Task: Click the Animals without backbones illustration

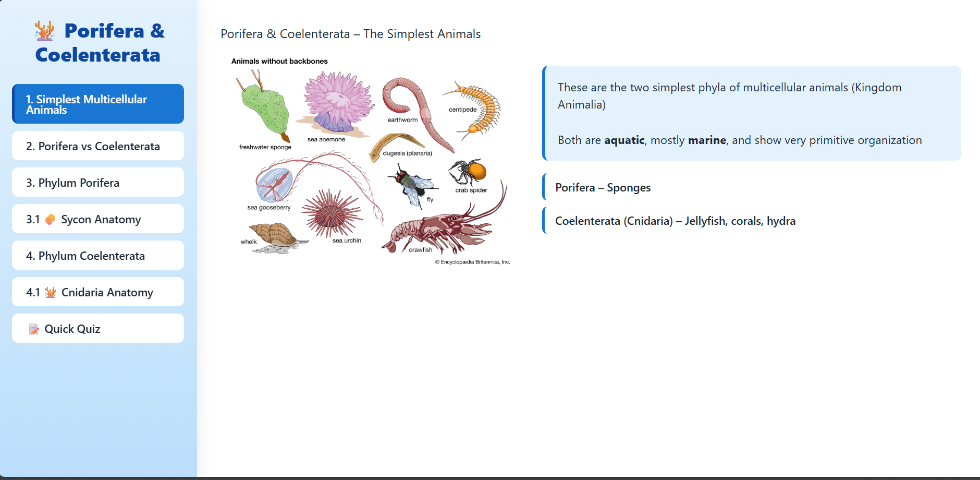Action: pos(371,161)
